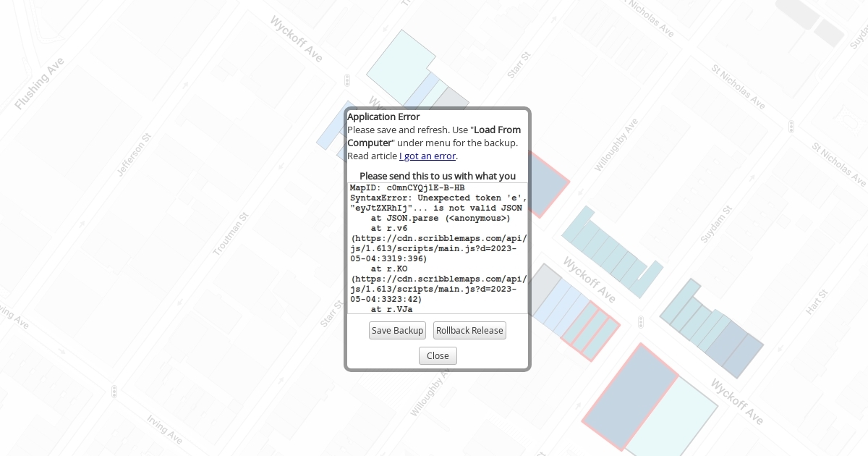
Task: Click the Irving Ave street label
Action: coord(164,428)
